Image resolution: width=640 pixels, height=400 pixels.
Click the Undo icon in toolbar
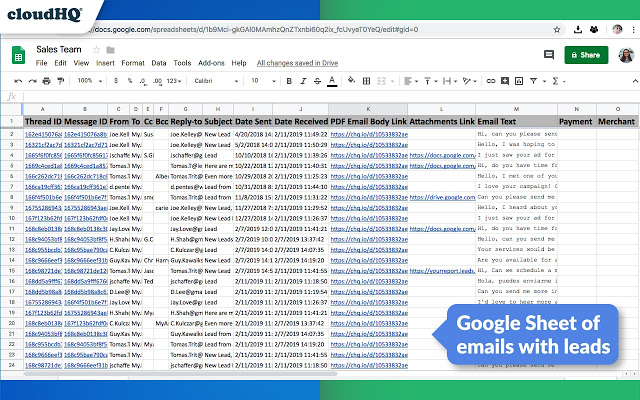[18, 80]
